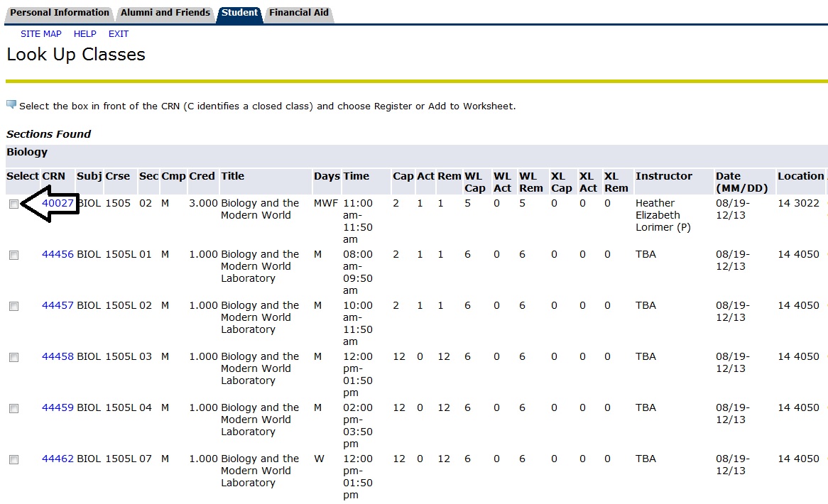Click the HELP link

coord(85,33)
